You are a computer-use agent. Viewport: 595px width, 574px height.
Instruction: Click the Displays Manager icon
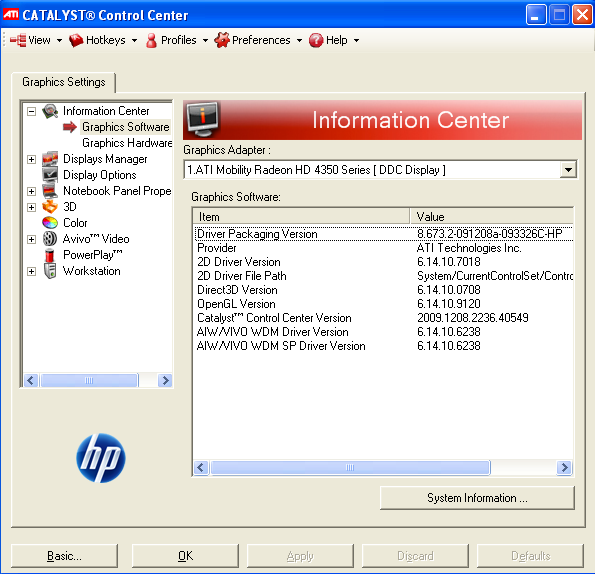[50, 159]
